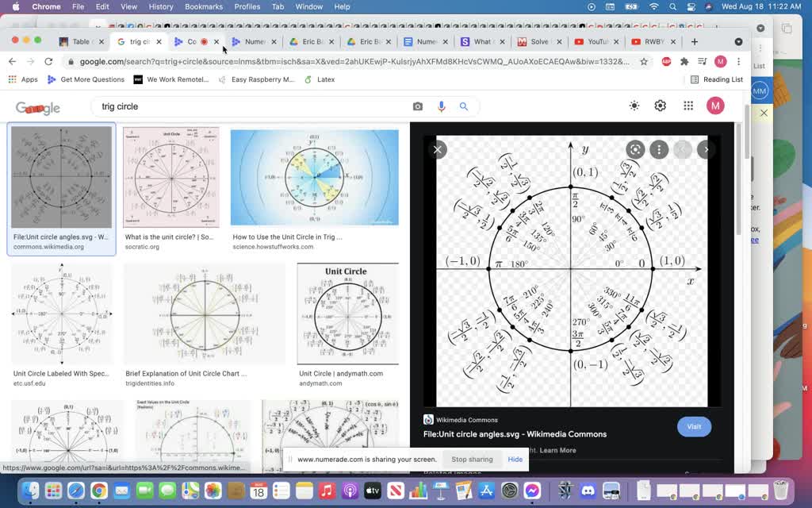Open We Work Remotely bookmark

[171, 79]
